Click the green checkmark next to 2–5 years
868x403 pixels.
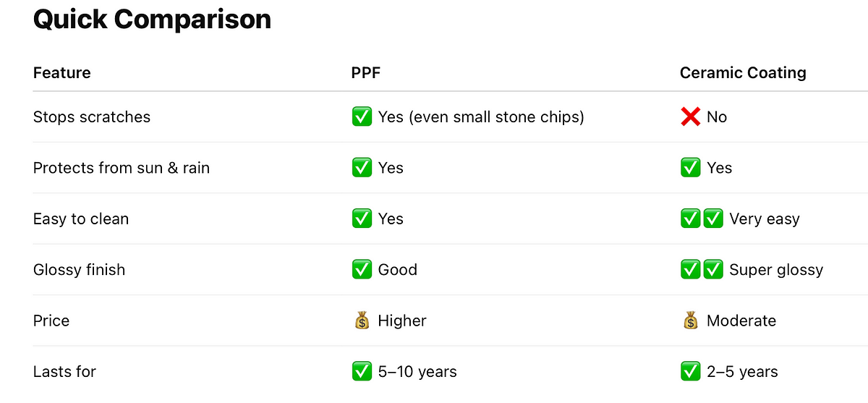coord(691,371)
